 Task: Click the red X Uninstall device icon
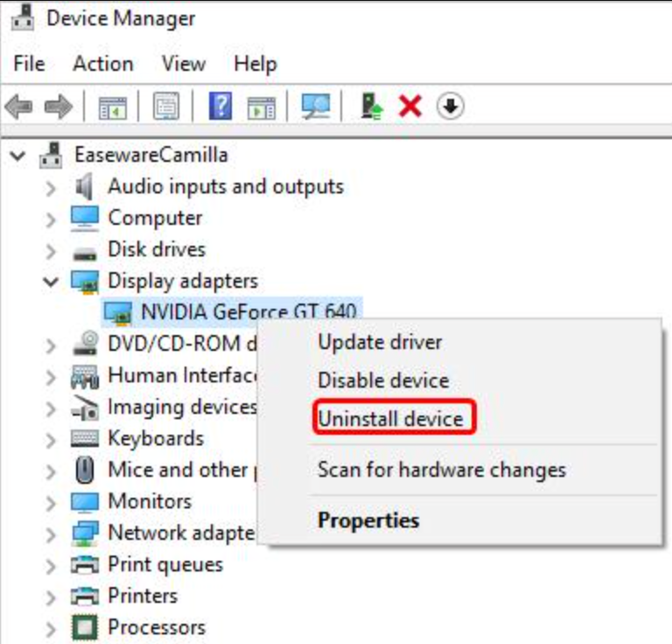tap(410, 106)
